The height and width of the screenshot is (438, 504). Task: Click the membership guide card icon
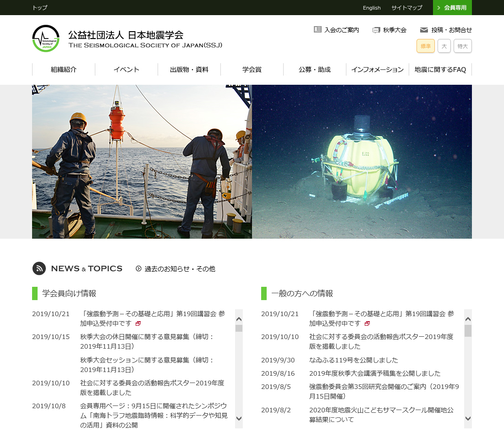(x=318, y=30)
